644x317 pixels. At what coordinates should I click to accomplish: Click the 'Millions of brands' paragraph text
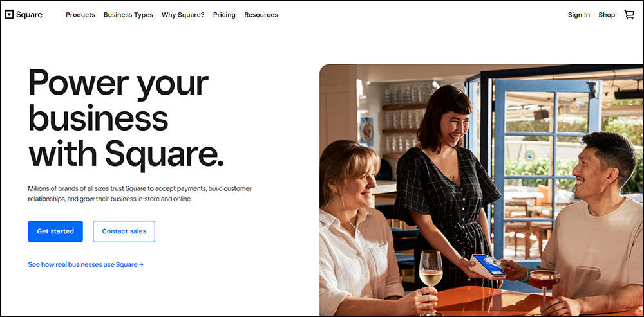point(140,194)
